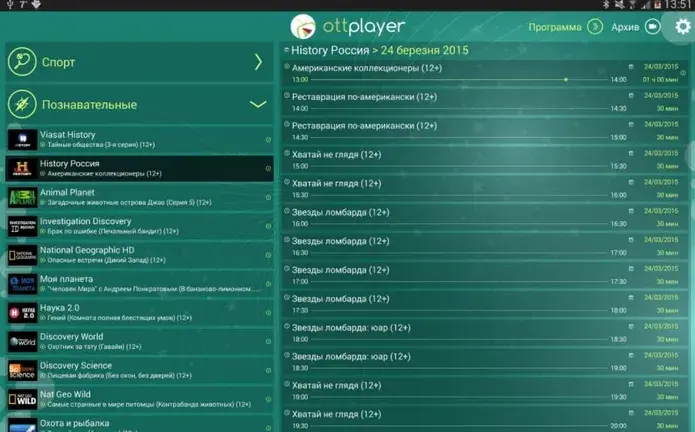Click the Охота и рыбалка channel logo

click(22, 425)
